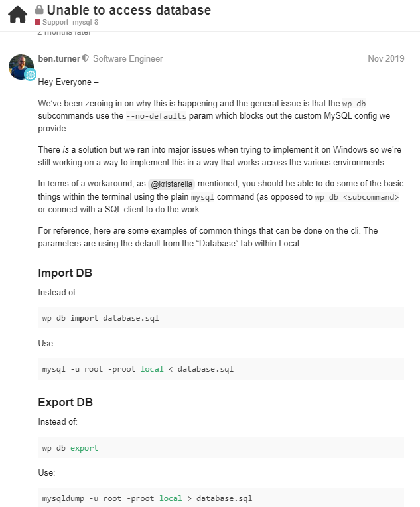Click the Nov 2019 post date
Image resolution: width=420 pixels, height=507 pixels.
385,59
